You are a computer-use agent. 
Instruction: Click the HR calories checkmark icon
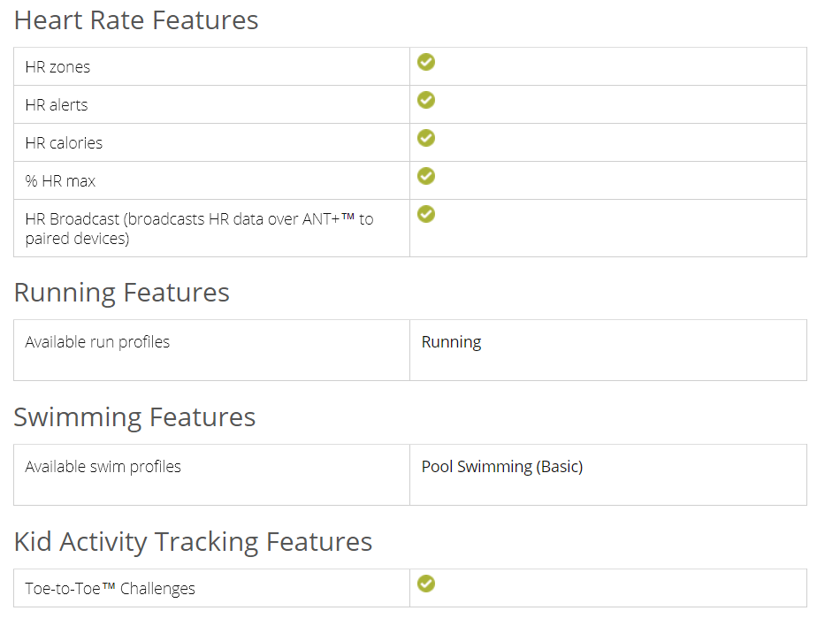[426, 138]
